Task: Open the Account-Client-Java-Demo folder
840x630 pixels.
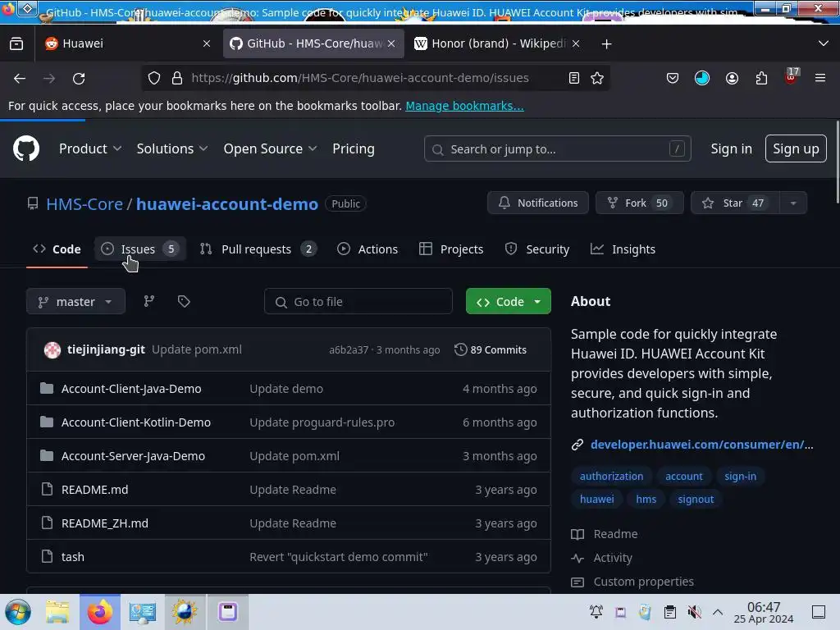Action: pyautogui.click(x=131, y=389)
